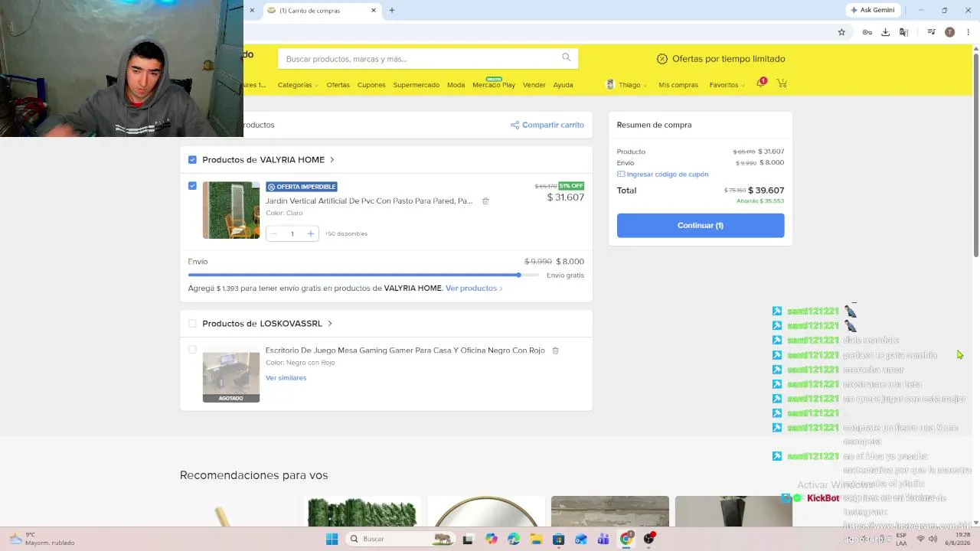
Task: Expand the Categorías dropdown
Action: (x=298, y=85)
